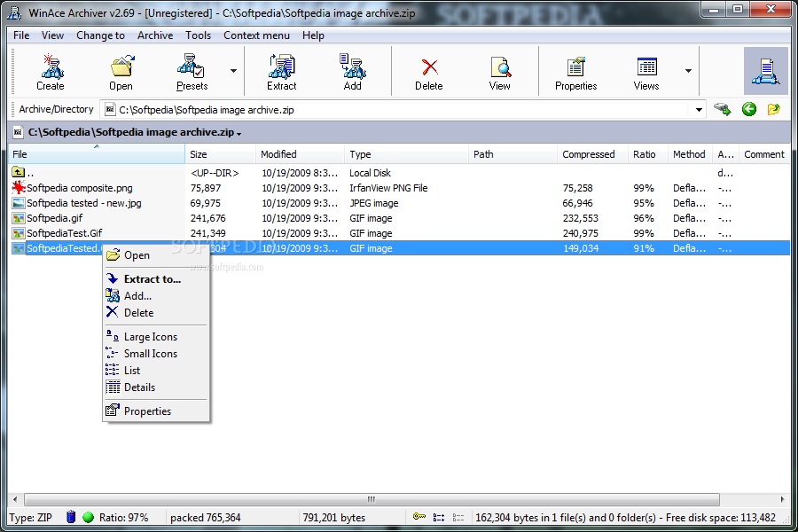Click the Softpedia.gif file icon

[19, 218]
